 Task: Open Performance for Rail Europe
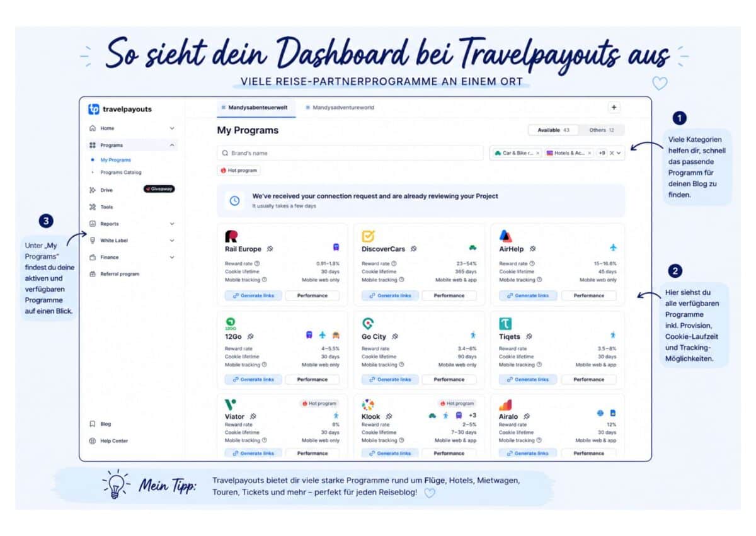[312, 295]
